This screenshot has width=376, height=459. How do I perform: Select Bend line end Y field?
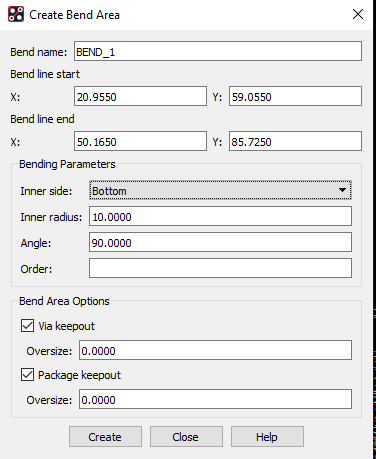click(295, 141)
